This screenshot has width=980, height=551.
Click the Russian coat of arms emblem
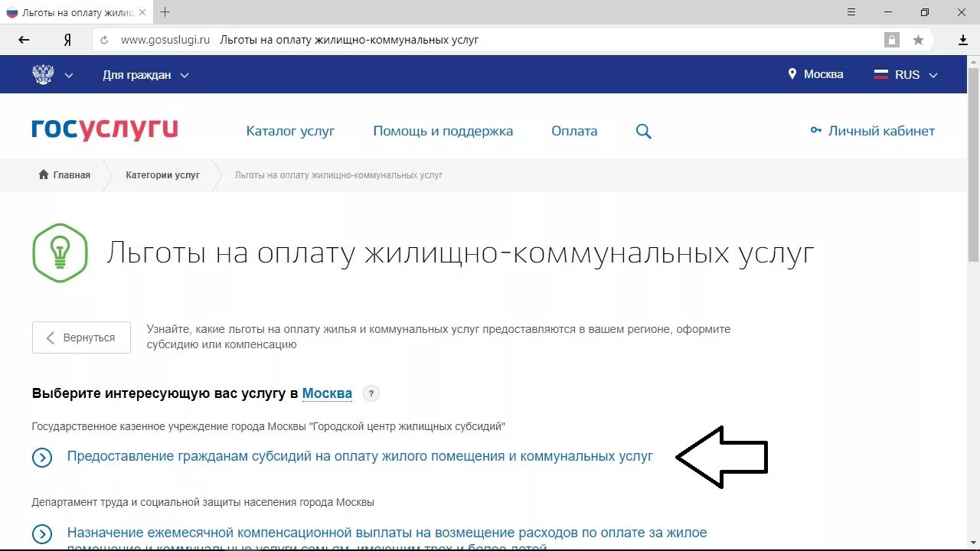(x=43, y=74)
